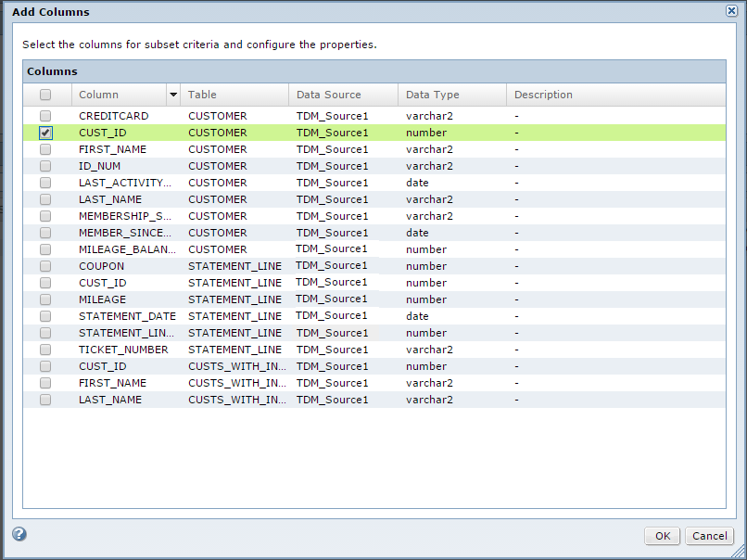Screen dimensions: 747x560
Task: Check the LAST_NAME CUSTS_WITH_IN row checkbox
Action: 45,400
